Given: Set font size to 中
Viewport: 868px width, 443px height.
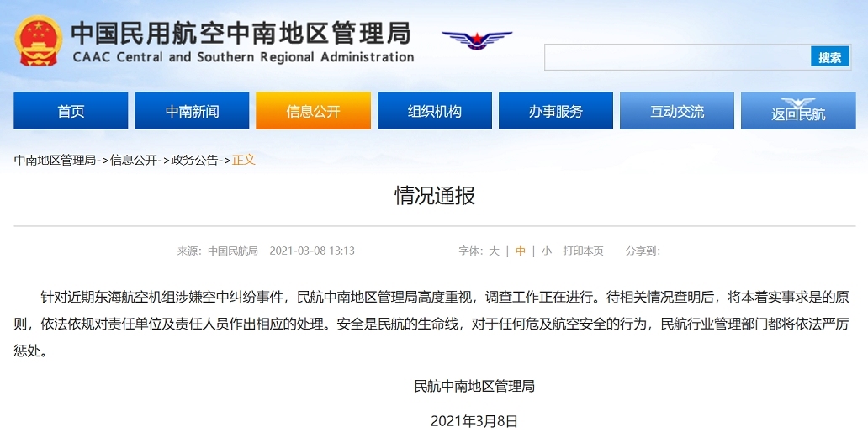Looking at the screenshot, I should click(521, 251).
